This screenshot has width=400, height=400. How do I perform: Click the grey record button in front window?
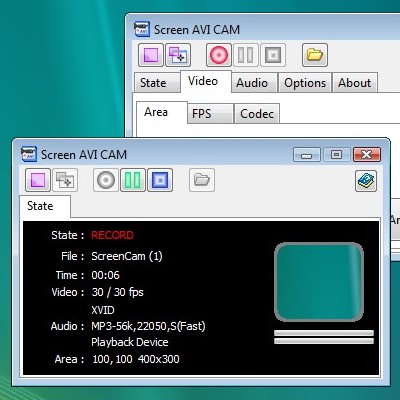[106, 180]
